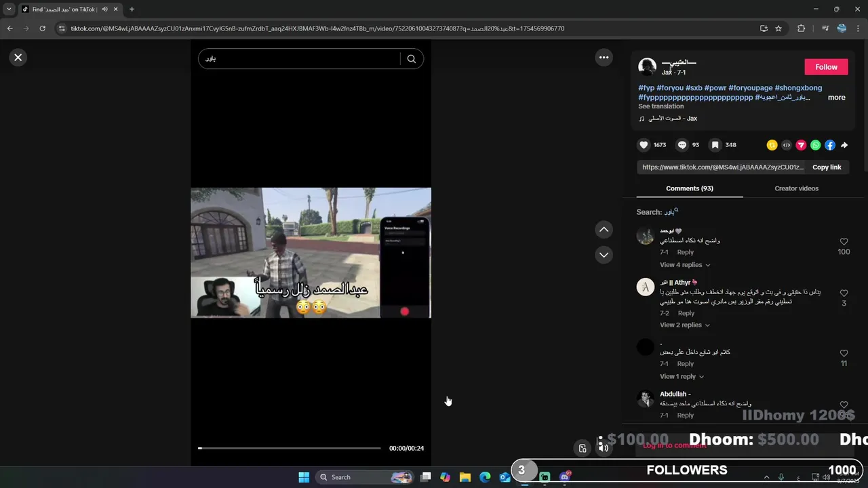
Task: Expand View 1 reply
Action: [682, 377]
